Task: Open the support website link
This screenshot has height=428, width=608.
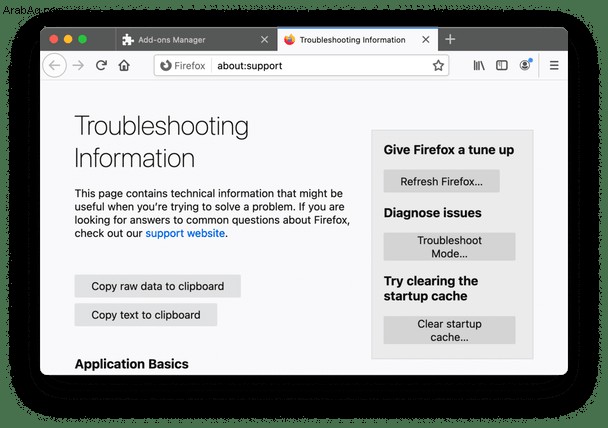Action: point(185,233)
